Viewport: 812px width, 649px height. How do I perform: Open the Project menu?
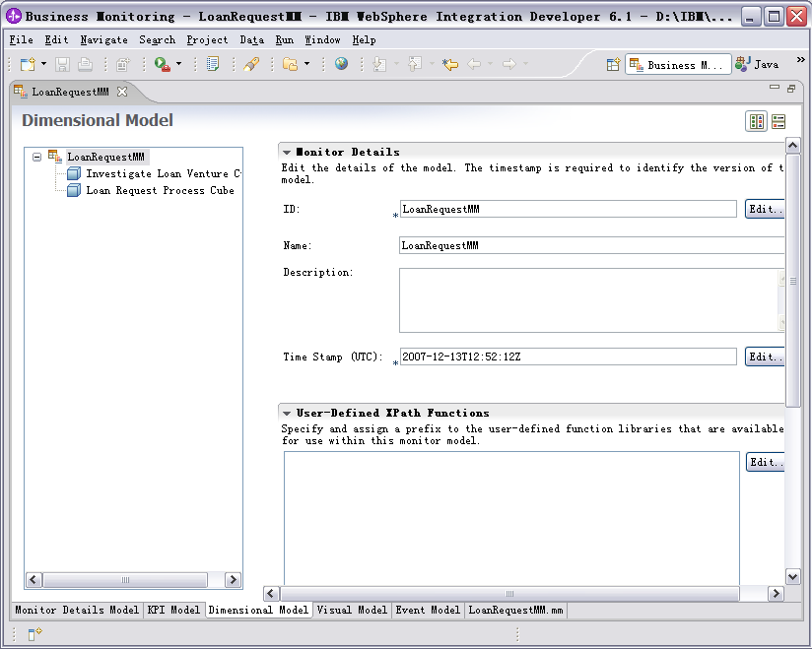(x=207, y=39)
